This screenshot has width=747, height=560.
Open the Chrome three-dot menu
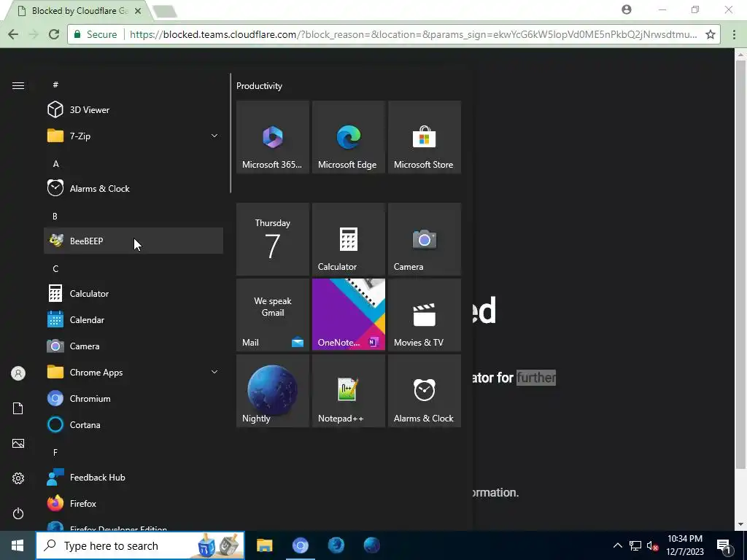(x=734, y=34)
